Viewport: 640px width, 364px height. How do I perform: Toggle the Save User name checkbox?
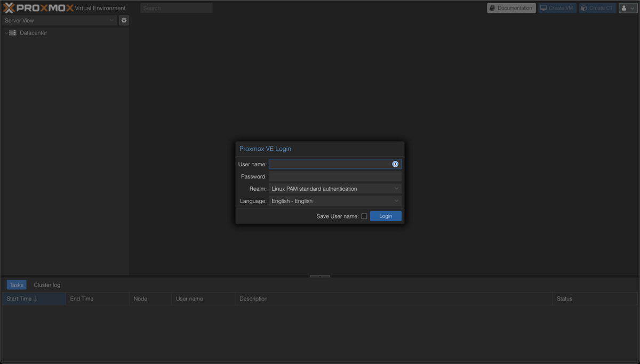(364, 216)
